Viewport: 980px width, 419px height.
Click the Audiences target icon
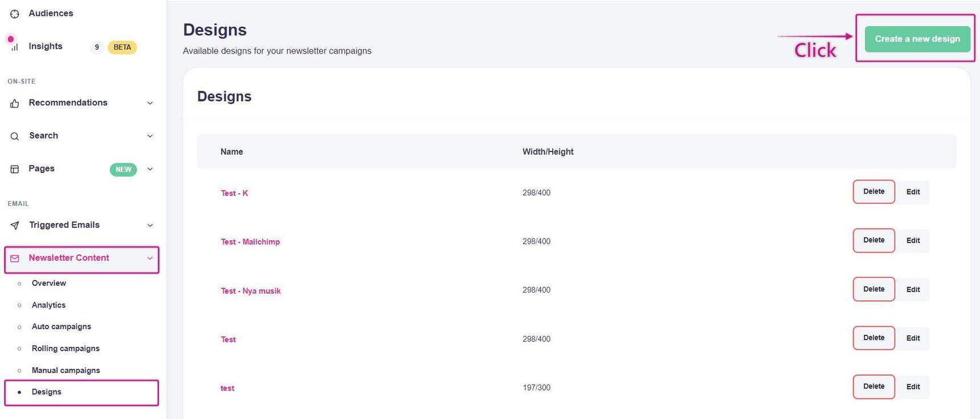point(15,14)
